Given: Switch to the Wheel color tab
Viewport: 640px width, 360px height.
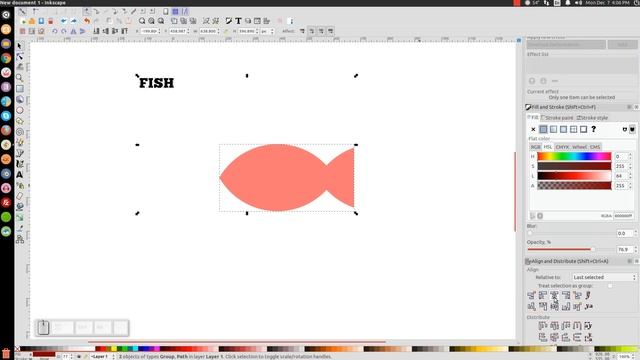Looking at the screenshot, I should point(579,147).
